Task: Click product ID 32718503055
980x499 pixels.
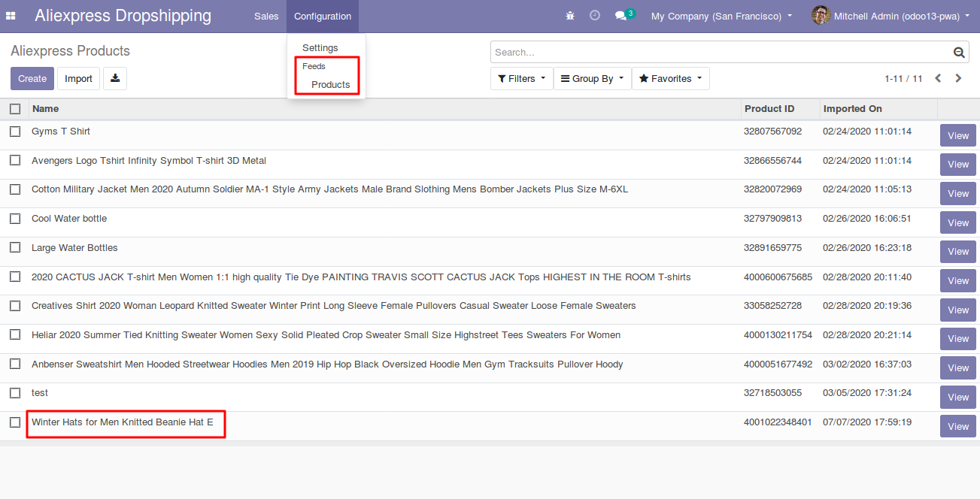Action: pos(772,393)
